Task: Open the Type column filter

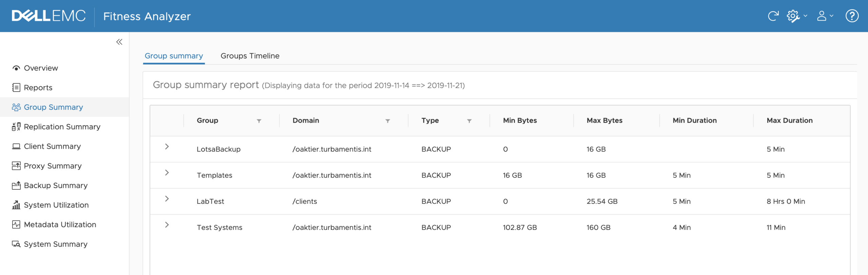Action: click(469, 121)
